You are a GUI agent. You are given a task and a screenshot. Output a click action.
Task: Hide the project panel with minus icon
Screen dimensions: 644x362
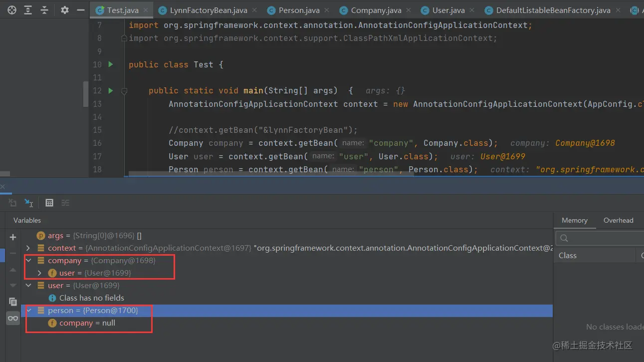tap(80, 10)
